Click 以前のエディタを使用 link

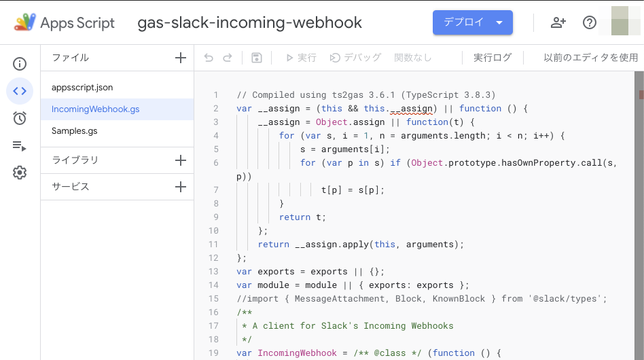(590, 58)
